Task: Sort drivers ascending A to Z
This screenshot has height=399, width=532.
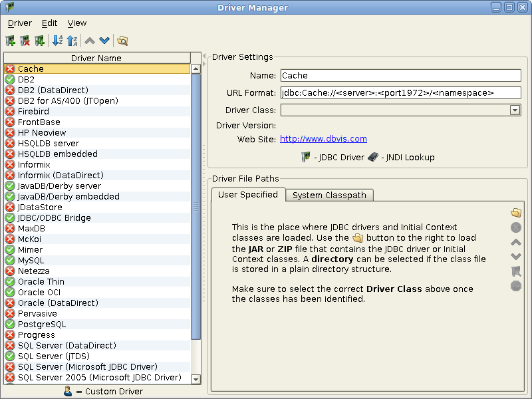Action: point(57,41)
